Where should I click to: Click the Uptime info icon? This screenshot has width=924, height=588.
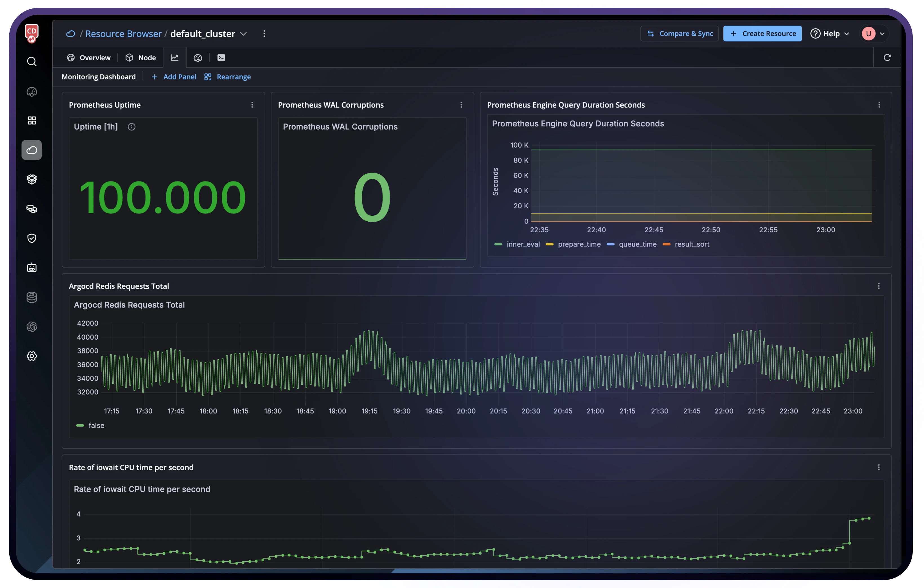pyautogui.click(x=132, y=127)
